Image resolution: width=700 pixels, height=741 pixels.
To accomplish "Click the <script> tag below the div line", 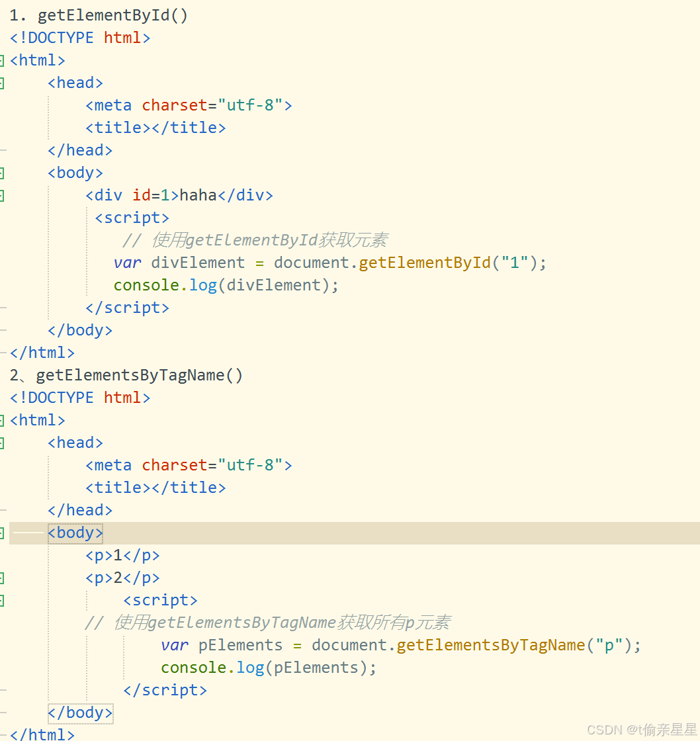I will 132,218.
